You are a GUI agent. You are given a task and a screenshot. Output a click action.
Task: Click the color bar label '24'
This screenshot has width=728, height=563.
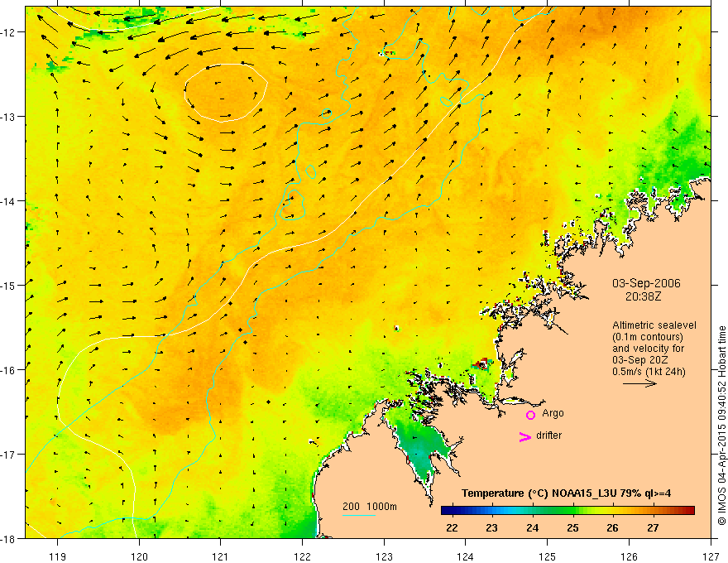[x=533, y=527]
